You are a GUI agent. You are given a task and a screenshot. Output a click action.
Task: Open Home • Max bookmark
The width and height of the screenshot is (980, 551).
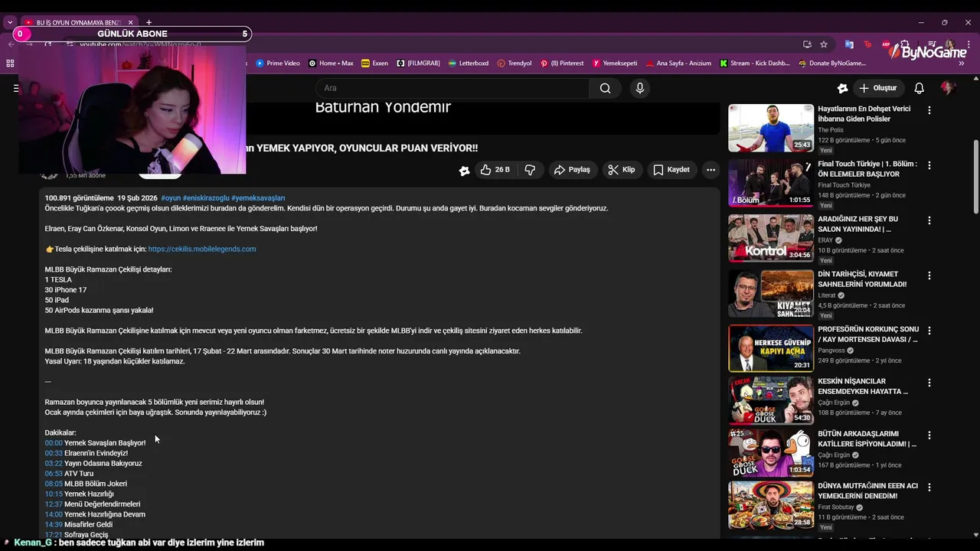point(331,64)
